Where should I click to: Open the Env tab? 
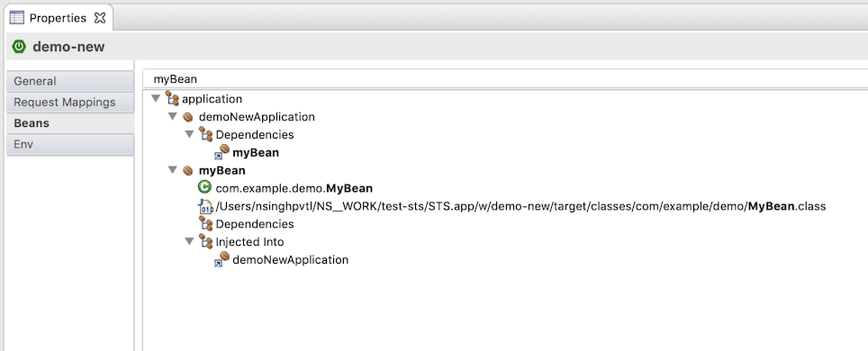(x=70, y=144)
